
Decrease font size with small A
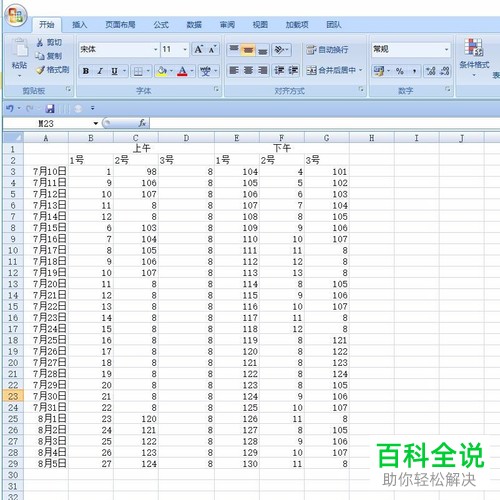[x=212, y=50]
